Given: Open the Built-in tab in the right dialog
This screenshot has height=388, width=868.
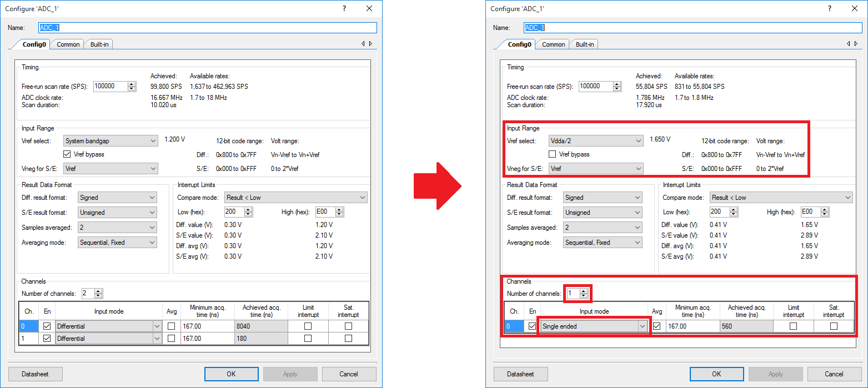Looking at the screenshot, I should [584, 44].
